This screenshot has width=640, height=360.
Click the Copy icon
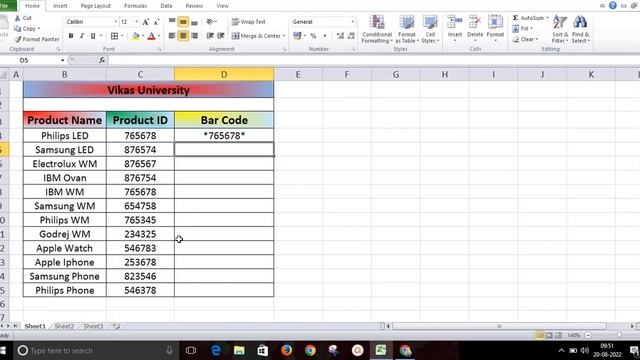click(18, 29)
